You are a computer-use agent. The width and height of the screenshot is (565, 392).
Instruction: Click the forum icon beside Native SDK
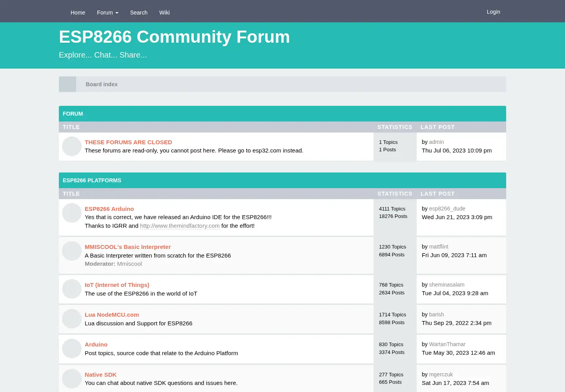[x=72, y=379]
